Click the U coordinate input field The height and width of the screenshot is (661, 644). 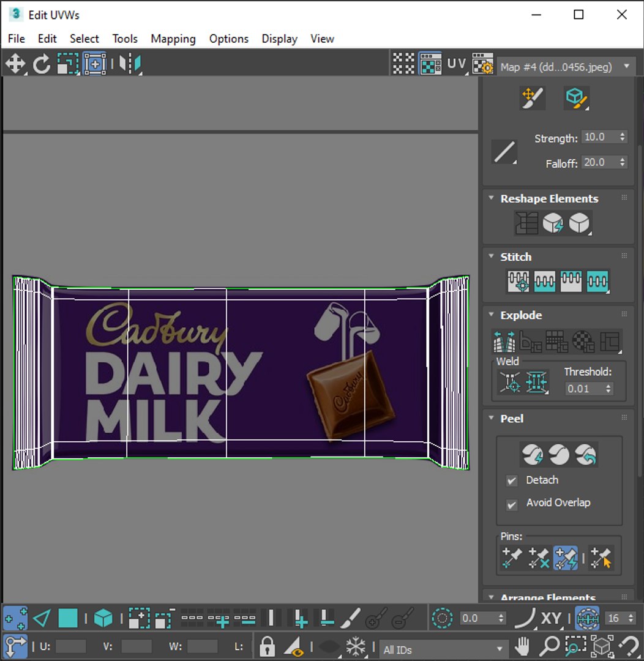tap(70, 646)
